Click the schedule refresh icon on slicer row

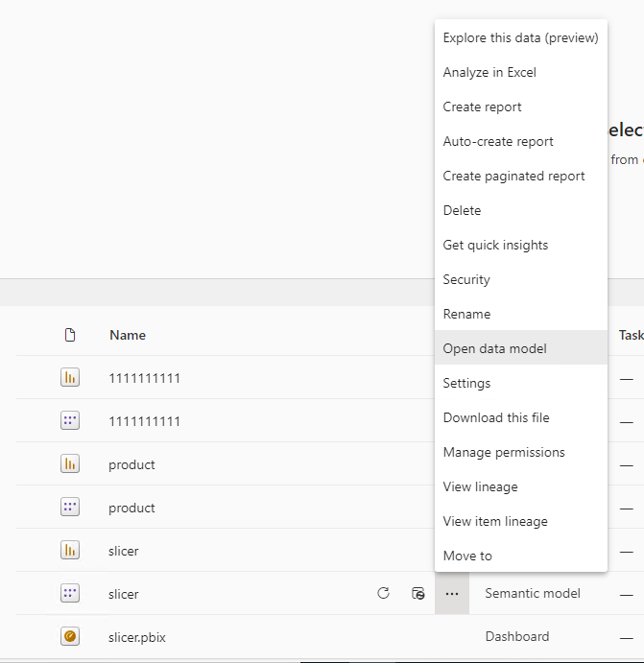click(417, 593)
